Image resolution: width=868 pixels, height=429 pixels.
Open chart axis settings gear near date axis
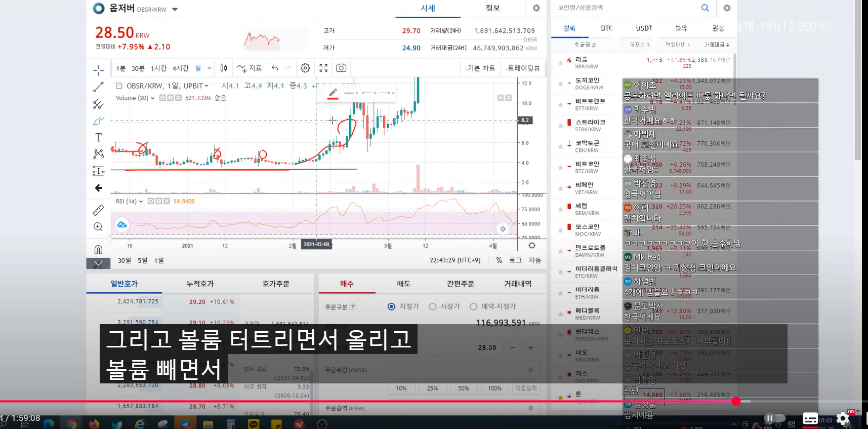tap(532, 245)
